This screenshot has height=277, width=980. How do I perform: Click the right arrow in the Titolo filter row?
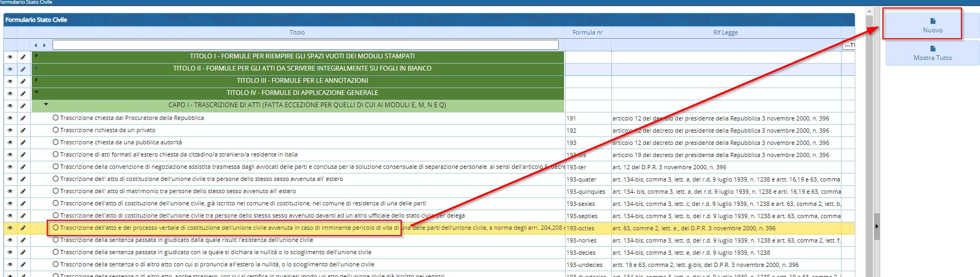pos(45,45)
